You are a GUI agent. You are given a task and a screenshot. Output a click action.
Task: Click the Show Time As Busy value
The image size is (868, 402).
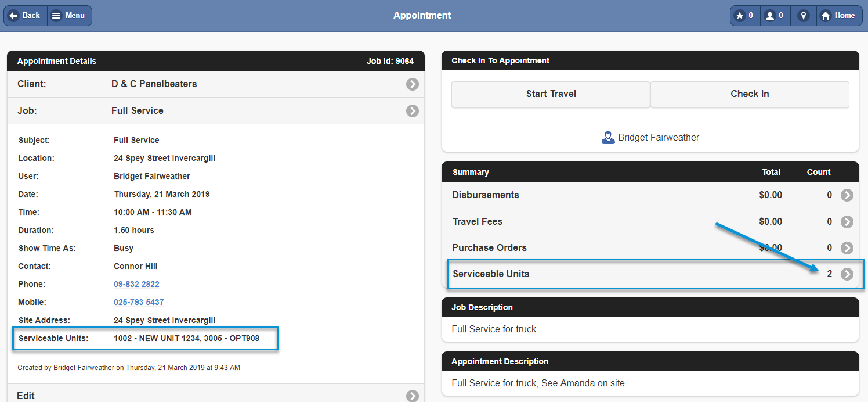(124, 248)
